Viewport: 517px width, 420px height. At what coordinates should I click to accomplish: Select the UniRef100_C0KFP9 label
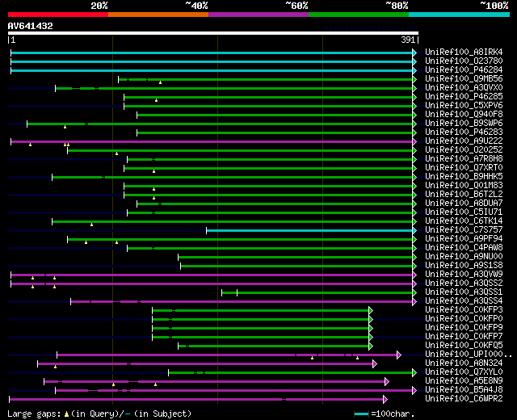click(x=464, y=328)
